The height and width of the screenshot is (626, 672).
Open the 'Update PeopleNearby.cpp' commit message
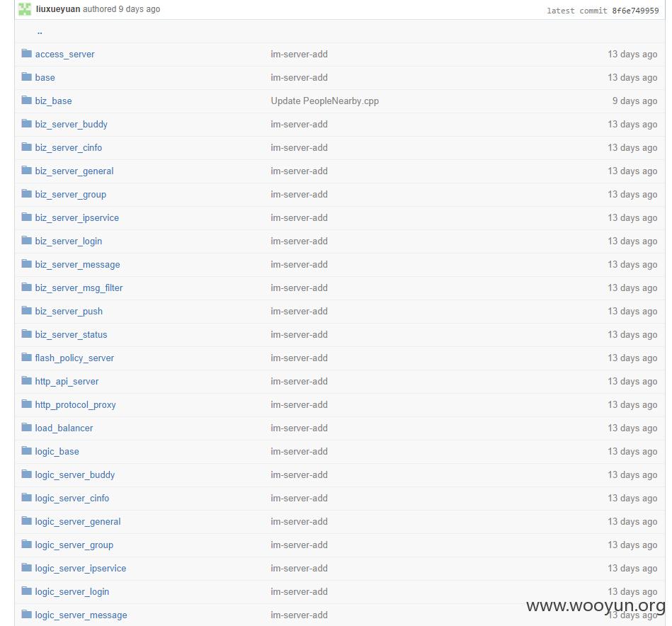click(325, 101)
